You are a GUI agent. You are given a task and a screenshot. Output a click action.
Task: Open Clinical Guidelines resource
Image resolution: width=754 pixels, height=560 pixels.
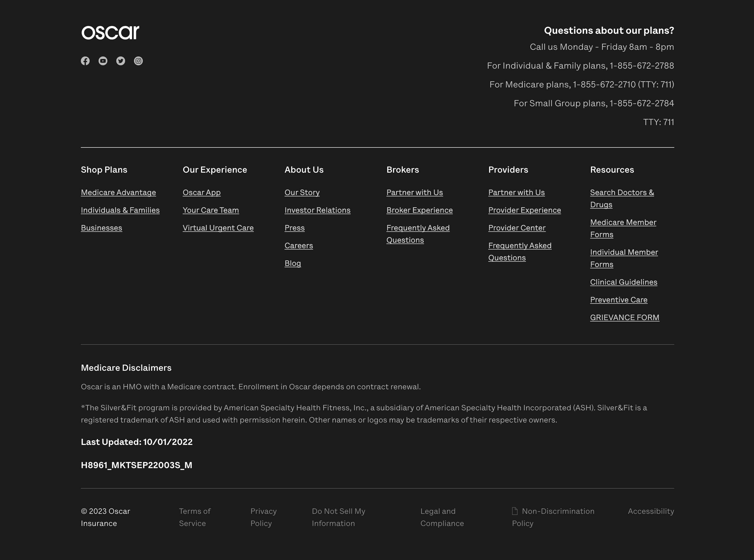623,282
